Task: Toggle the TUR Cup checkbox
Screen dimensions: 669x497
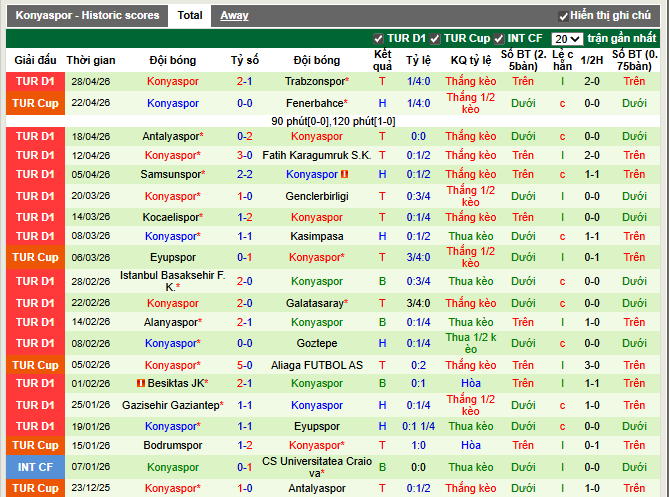Action: 435,39
